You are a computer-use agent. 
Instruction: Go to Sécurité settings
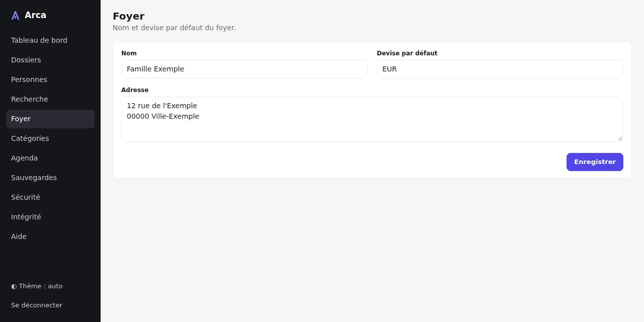click(x=50, y=197)
